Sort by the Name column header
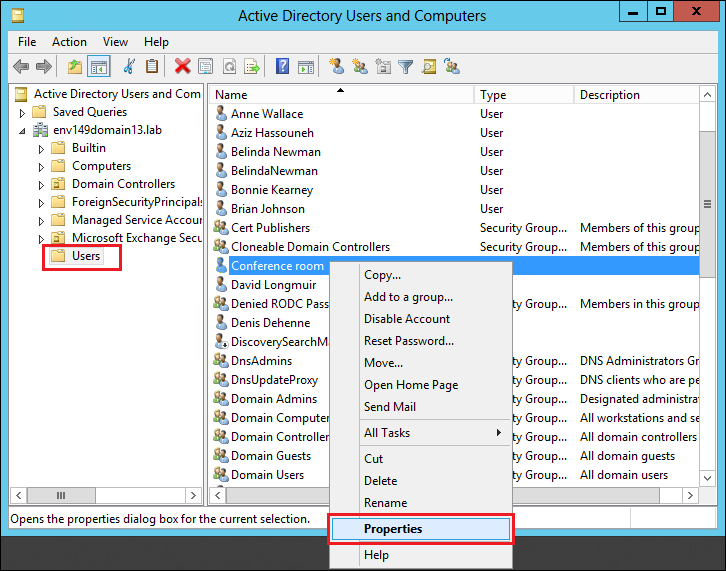 point(342,94)
